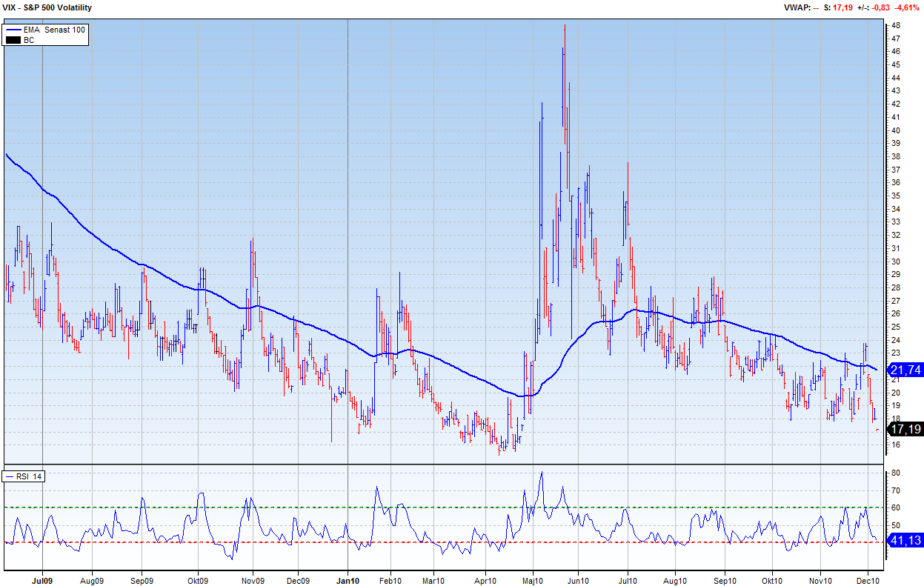The image size is (924, 586).
Task: Click the 48 label on the price axis
Action: pos(895,25)
